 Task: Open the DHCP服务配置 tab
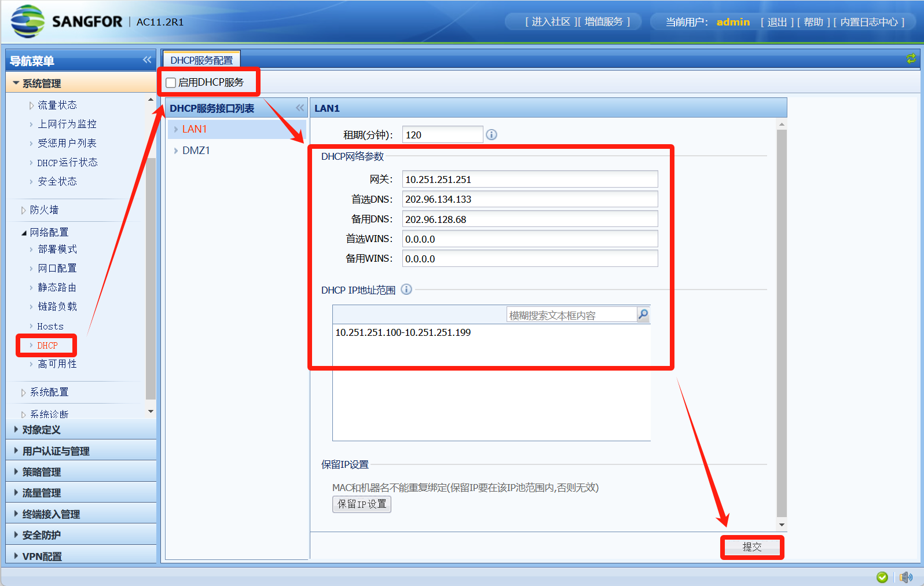201,60
